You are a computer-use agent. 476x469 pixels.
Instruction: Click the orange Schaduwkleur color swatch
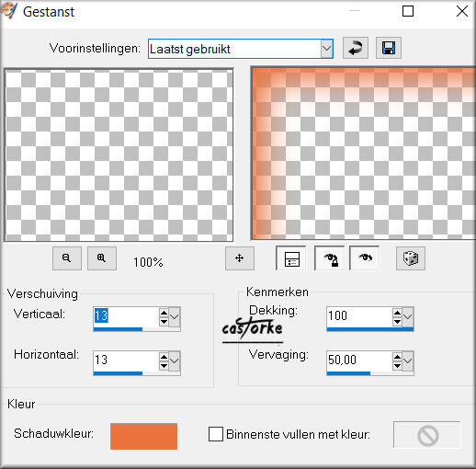tap(143, 436)
